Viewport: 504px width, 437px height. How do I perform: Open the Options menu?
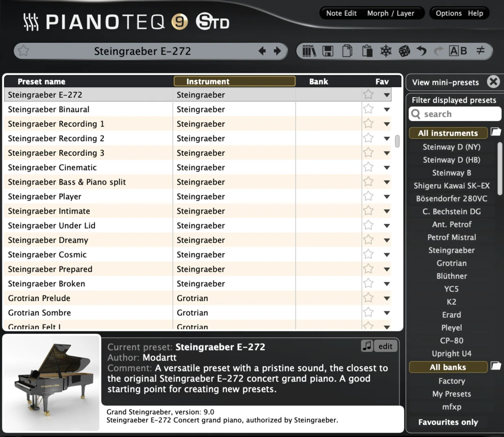click(x=449, y=13)
